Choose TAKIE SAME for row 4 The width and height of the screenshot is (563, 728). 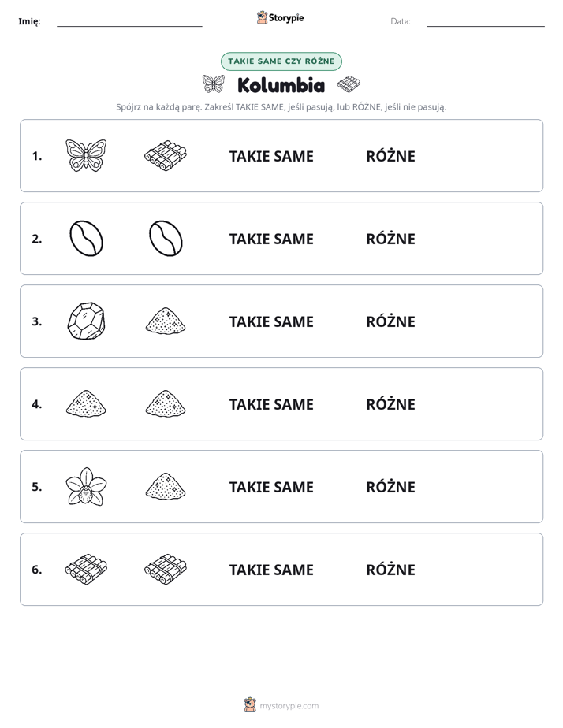(x=271, y=404)
